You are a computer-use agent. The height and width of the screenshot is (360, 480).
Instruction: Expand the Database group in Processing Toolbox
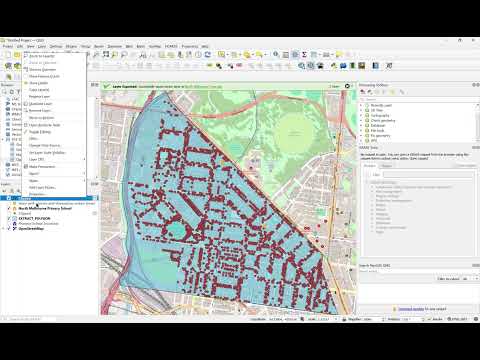[361, 125]
